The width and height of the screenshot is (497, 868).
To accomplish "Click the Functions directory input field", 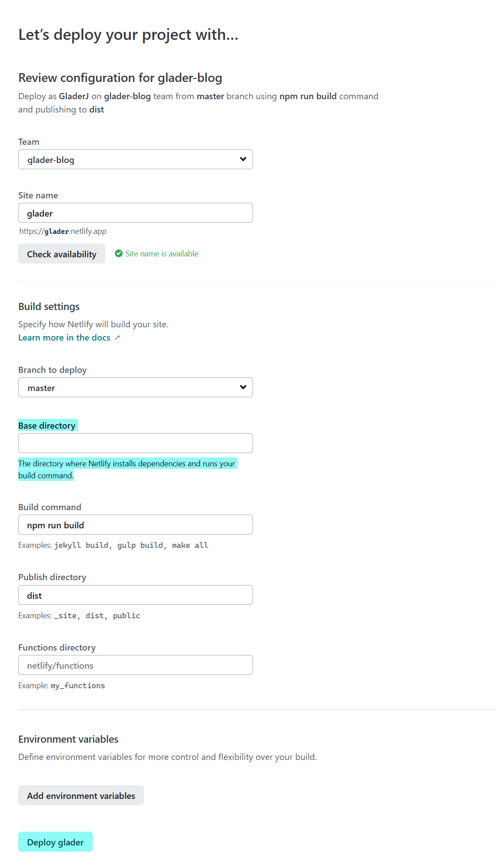I will (135, 665).
